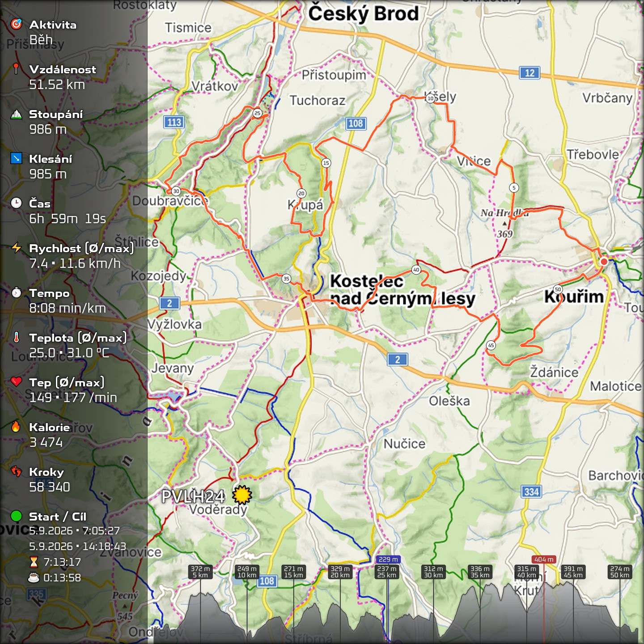Click the Tep heart icon
Screen dimensions: 644x644
pyautogui.click(x=17, y=381)
